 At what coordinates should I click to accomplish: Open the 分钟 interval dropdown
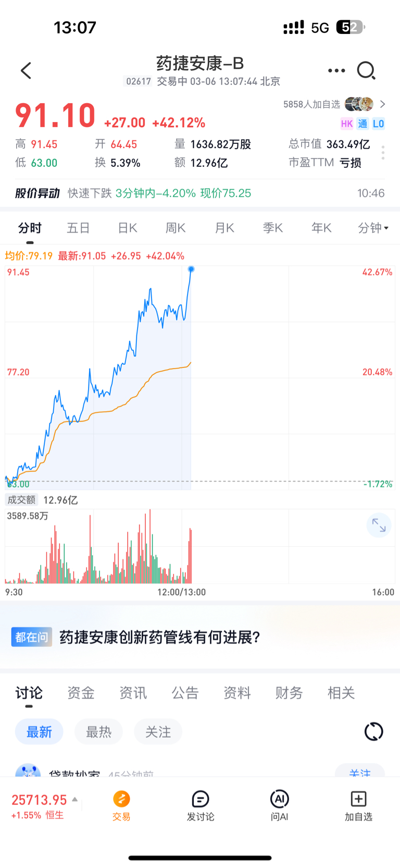click(373, 228)
